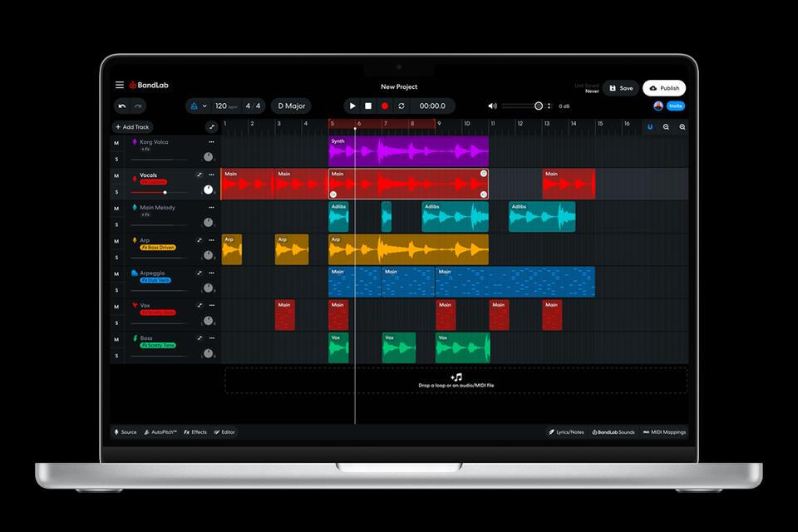Open the hamburger menu beside the BandLab logo

(x=120, y=86)
